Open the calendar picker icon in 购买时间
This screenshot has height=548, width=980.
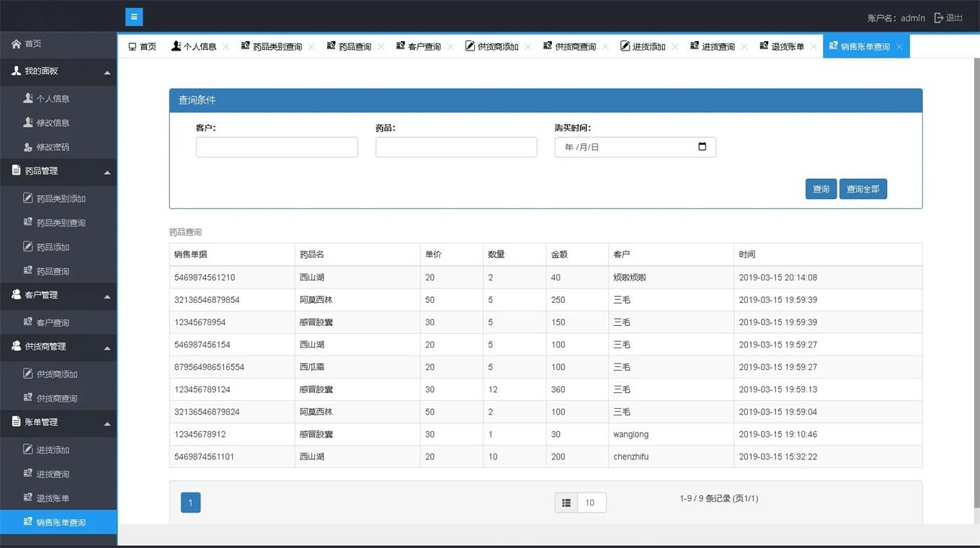click(702, 147)
